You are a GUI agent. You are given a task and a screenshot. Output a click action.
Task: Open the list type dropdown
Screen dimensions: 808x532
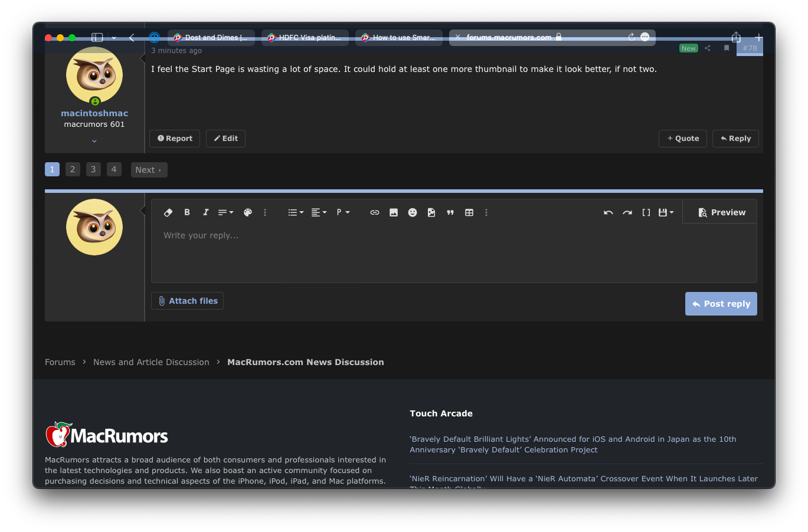[x=296, y=212]
